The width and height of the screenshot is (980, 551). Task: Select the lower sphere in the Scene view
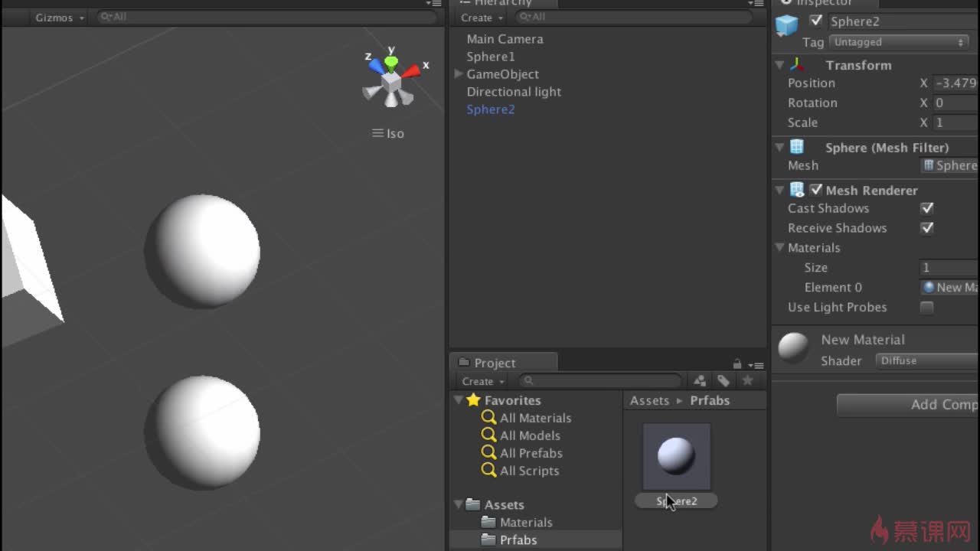202,432
